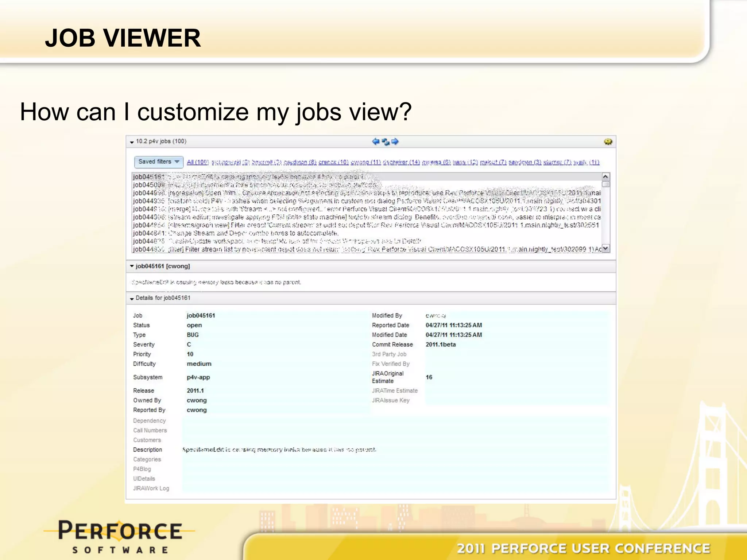The width and height of the screenshot is (747, 560).
Task: Click the Description field text
Action: click(x=279, y=450)
